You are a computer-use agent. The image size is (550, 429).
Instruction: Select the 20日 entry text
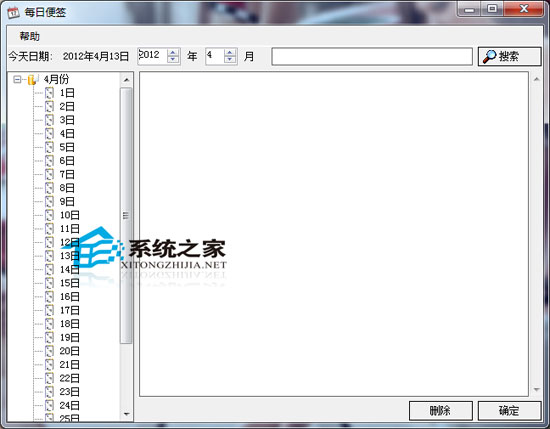click(69, 351)
